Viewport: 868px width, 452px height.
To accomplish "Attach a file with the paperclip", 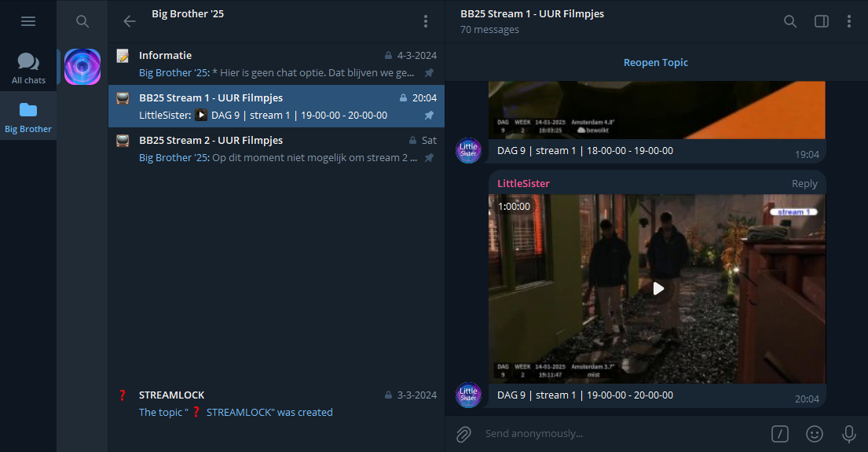I will (463, 434).
